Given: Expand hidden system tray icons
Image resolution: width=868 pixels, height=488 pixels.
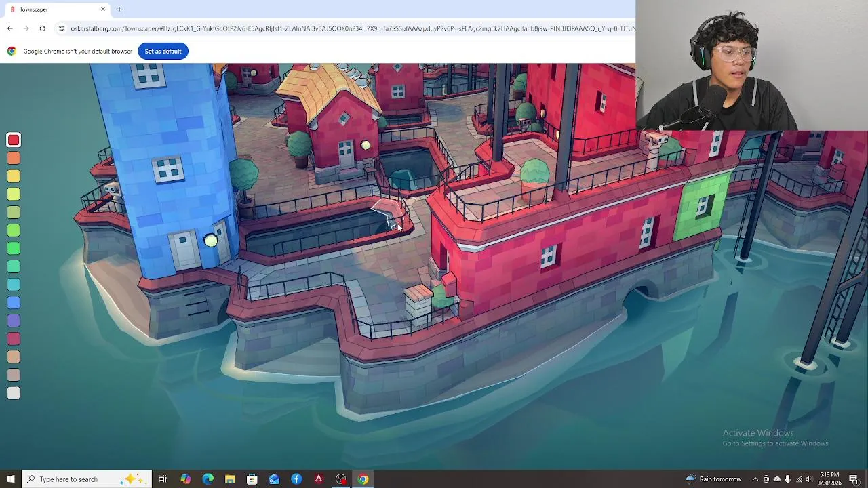Looking at the screenshot, I should pyautogui.click(x=755, y=479).
